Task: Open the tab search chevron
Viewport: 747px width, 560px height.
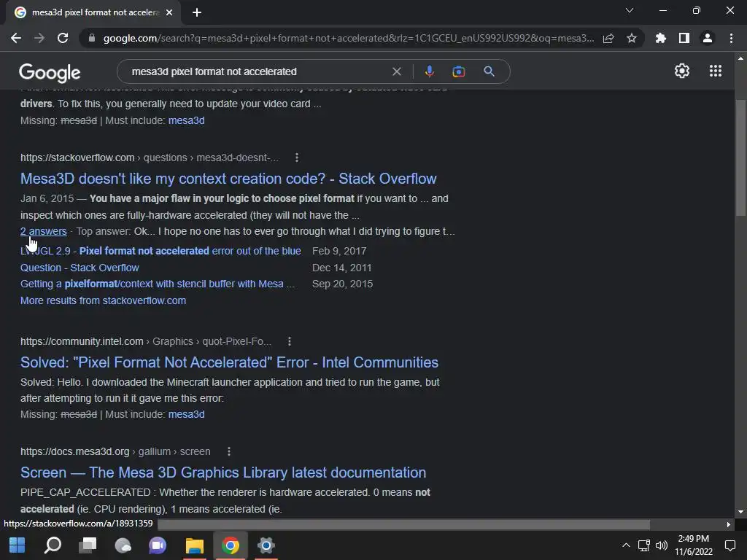Action: coord(630,10)
